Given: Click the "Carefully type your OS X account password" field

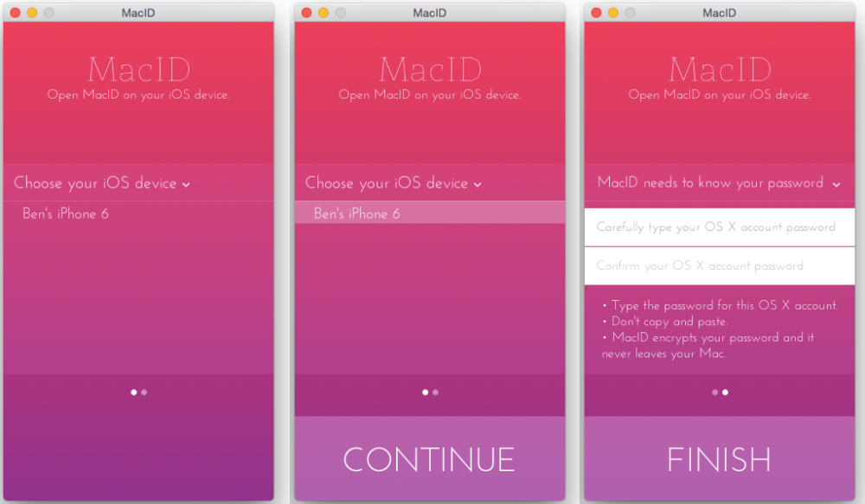Looking at the screenshot, I should click(719, 227).
